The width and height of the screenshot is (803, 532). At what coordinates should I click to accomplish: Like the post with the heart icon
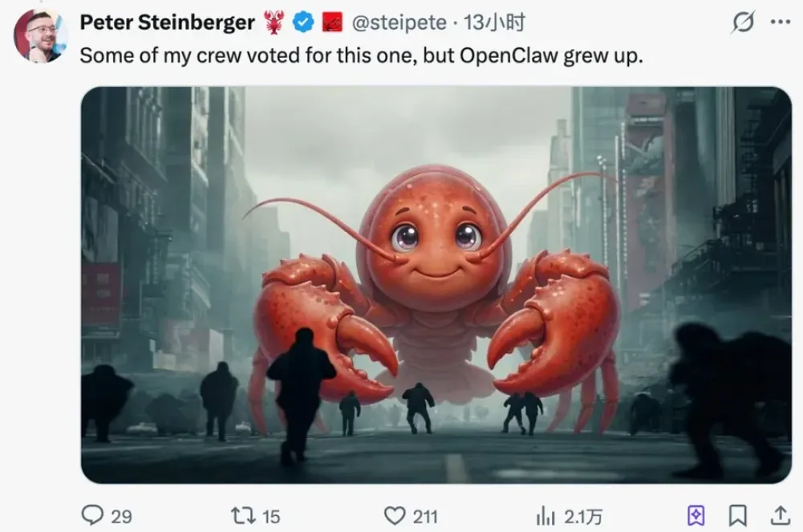click(x=395, y=516)
